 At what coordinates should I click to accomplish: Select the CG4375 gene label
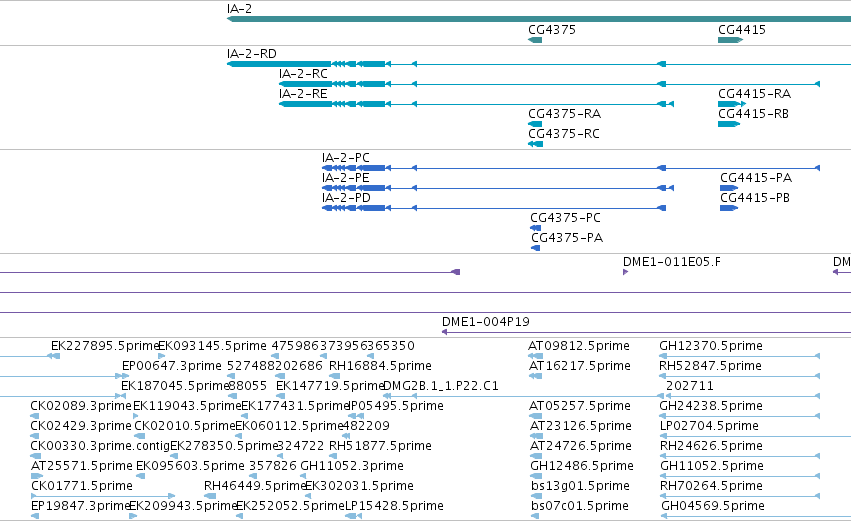(552, 30)
